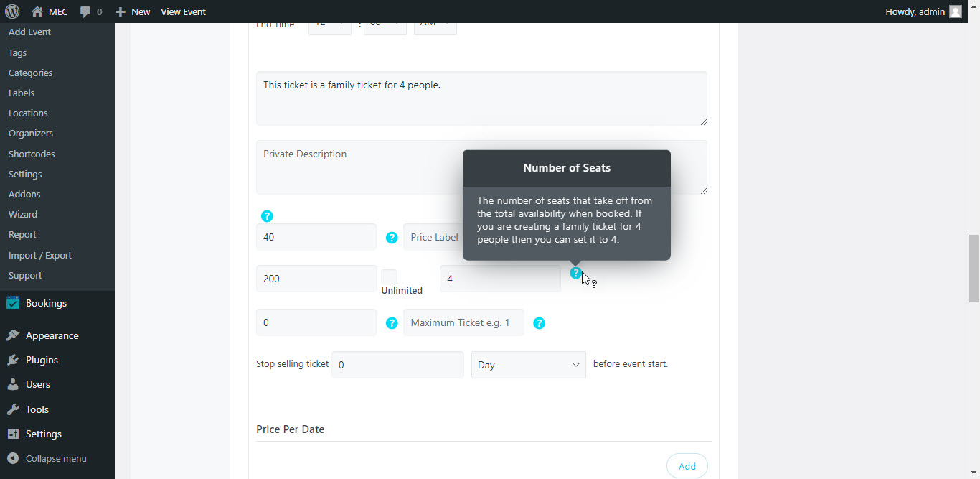
Task: Click the WordPress logo icon
Action: 12,11
